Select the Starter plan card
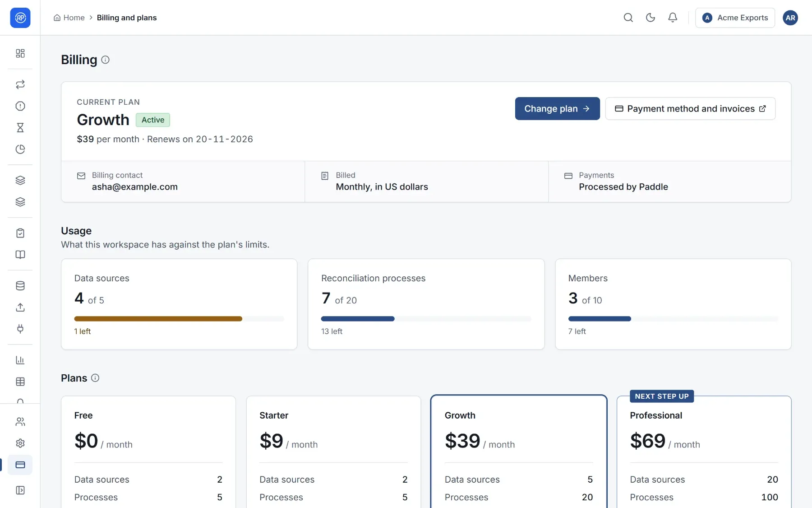 pyautogui.click(x=333, y=452)
